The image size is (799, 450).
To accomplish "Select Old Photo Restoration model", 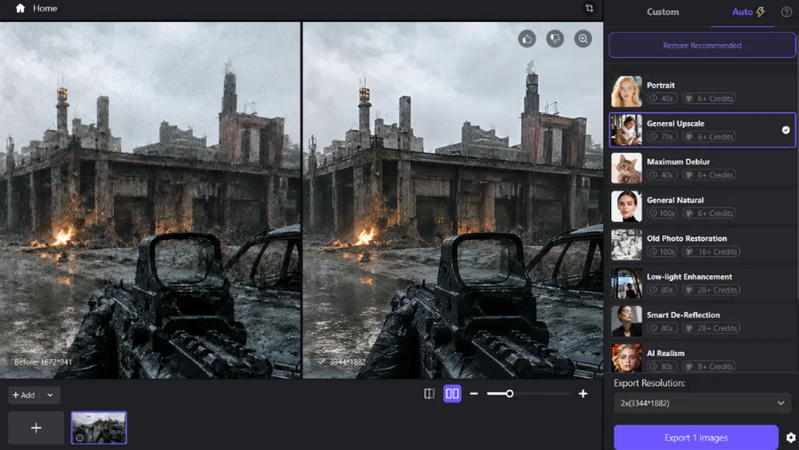I will click(x=702, y=245).
